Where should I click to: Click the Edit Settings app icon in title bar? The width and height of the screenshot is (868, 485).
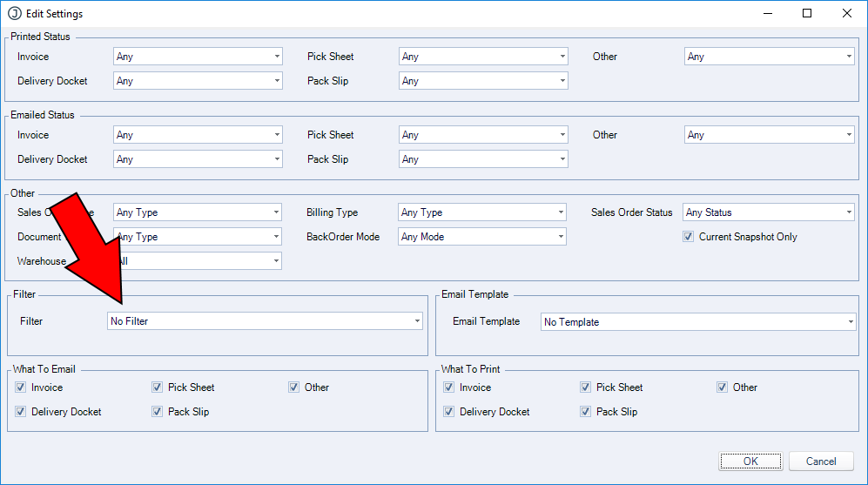pyautogui.click(x=15, y=14)
